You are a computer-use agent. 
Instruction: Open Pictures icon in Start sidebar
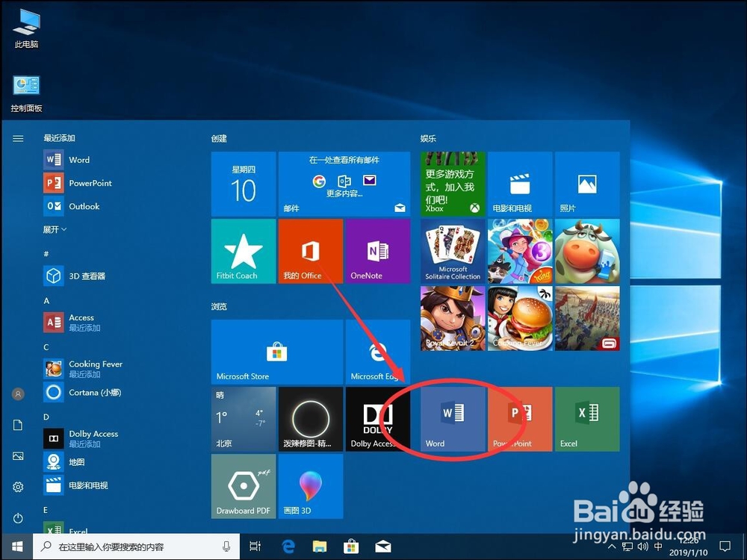coord(18,456)
